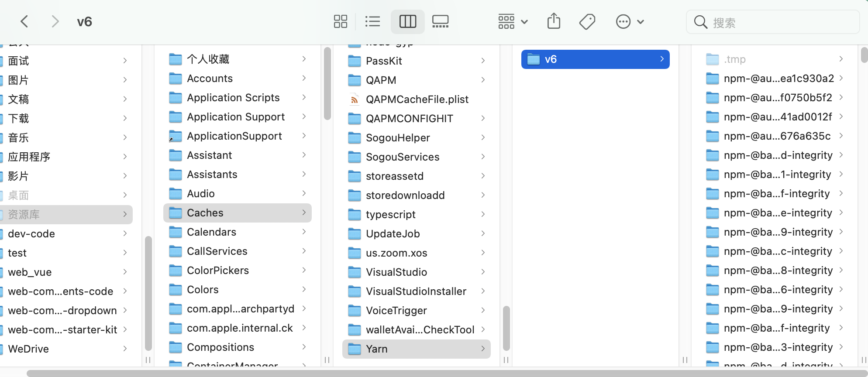Click the search field
The height and width of the screenshot is (377, 868).
coord(773,22)
